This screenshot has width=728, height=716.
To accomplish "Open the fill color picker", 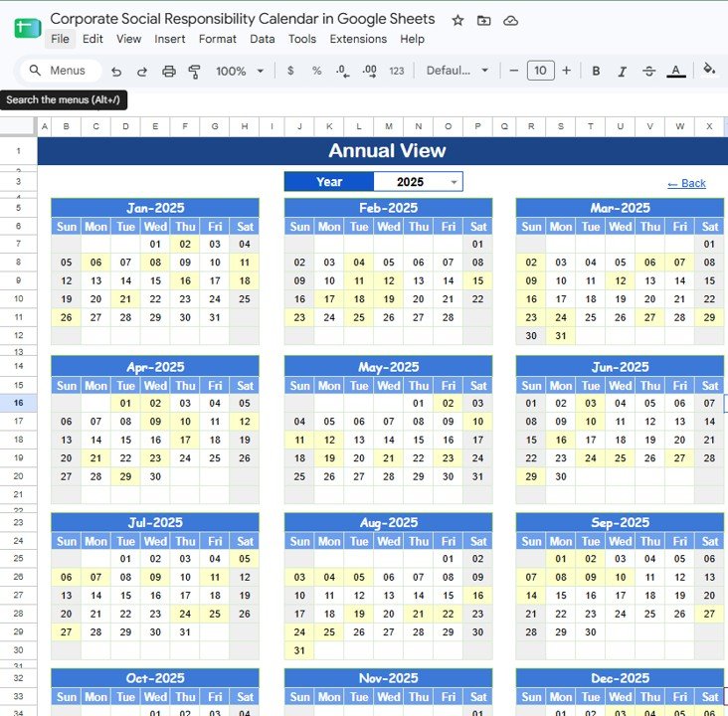I will pos(709,70).
